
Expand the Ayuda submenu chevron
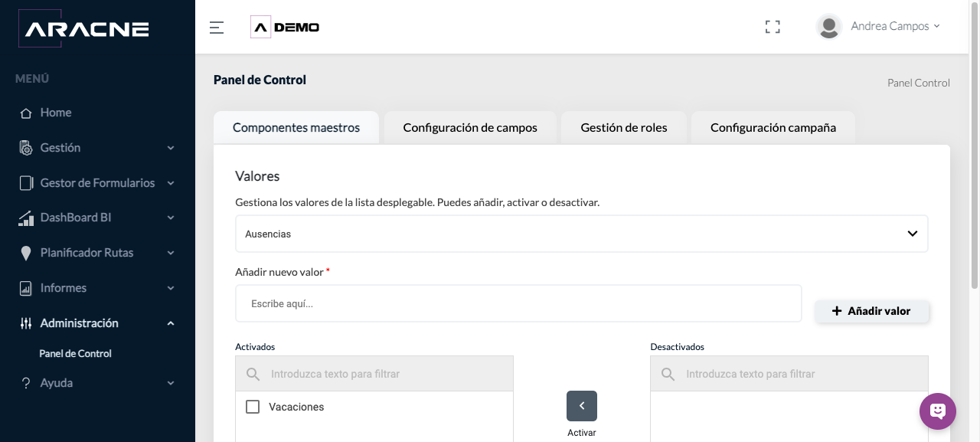(171, 382)
